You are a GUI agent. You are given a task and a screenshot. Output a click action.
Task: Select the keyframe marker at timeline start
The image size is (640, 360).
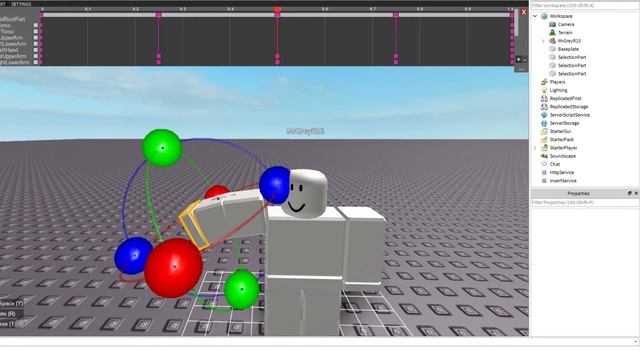coord(41,15)
